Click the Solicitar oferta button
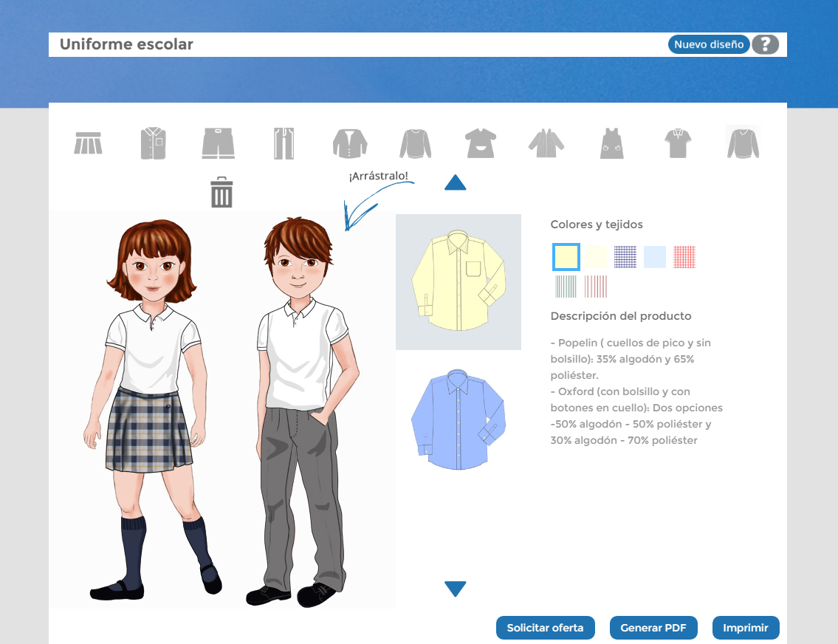 [546, 628]
